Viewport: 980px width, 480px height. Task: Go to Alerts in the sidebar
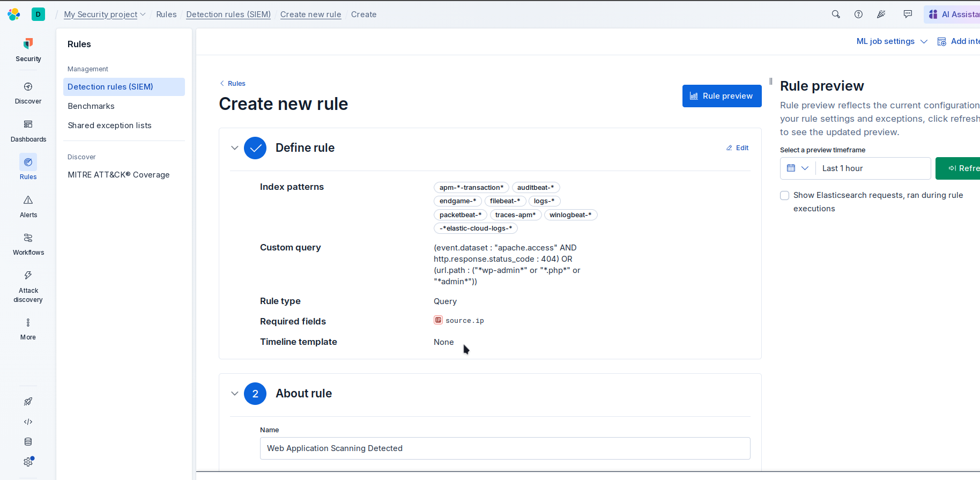tap(28, 206)
